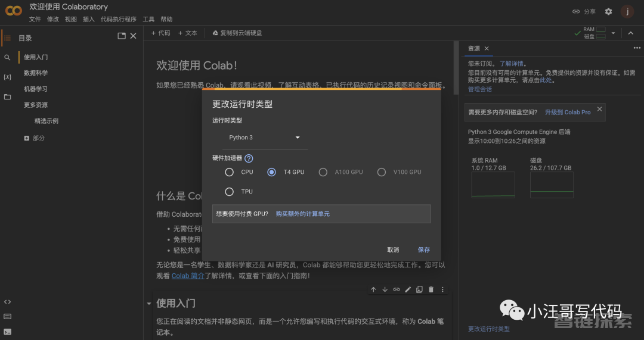The height and width of the screenshot is (340, 644).
Task: Click 取消 to cancel the dialog
Action: click(x=393, y=249)
